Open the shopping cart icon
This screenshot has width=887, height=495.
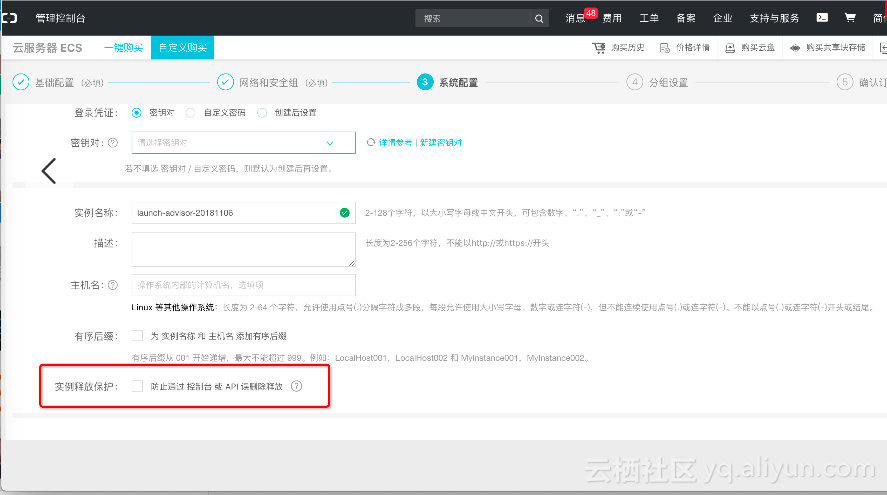click(x=850, y=18)
